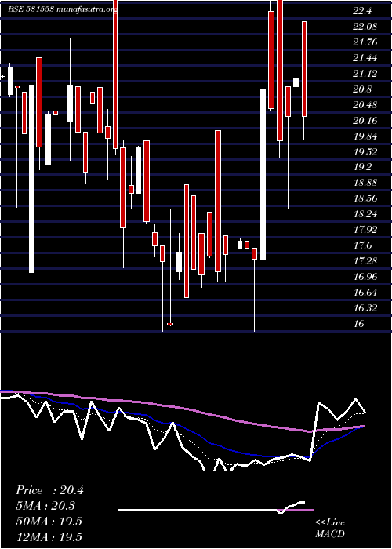Select the 19.84 price axis label
This screenshot has width=392, height=549.
tap(365, 136)
